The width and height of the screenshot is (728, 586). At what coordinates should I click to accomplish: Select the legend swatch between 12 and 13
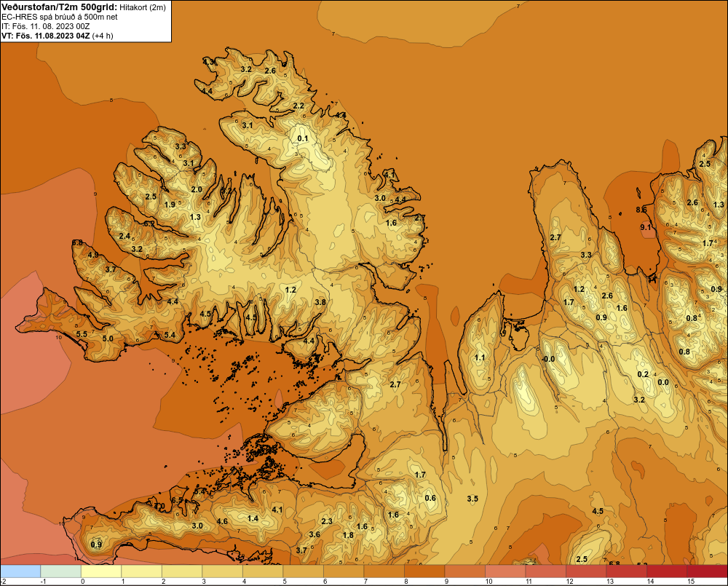(x=586, y=571)
